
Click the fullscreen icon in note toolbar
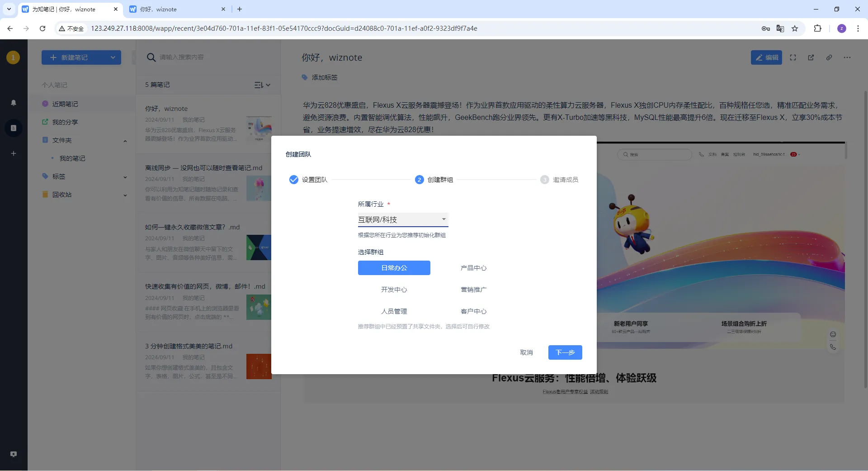(793, 57)
